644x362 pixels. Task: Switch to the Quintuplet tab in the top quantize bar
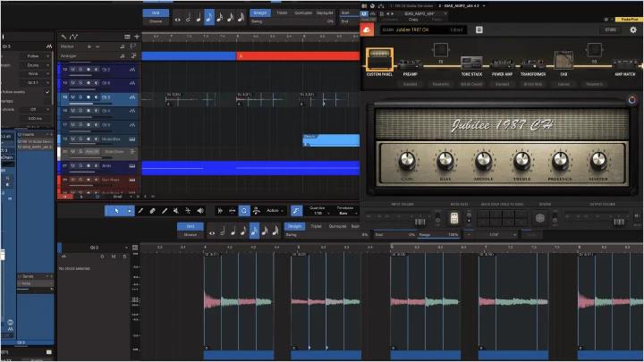click(303, 13)
